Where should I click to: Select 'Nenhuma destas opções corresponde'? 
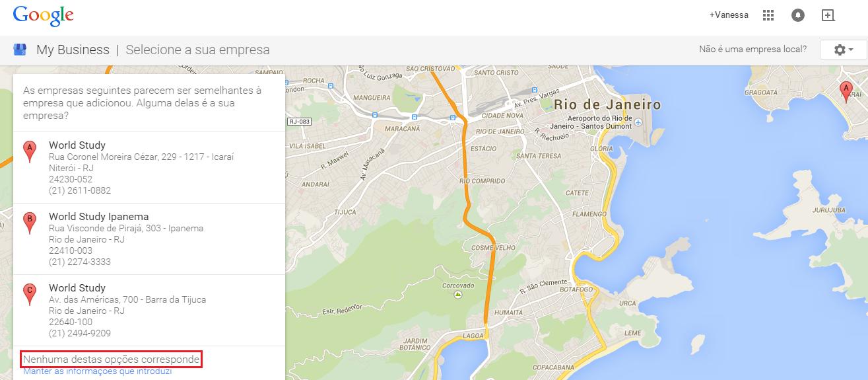111,360
